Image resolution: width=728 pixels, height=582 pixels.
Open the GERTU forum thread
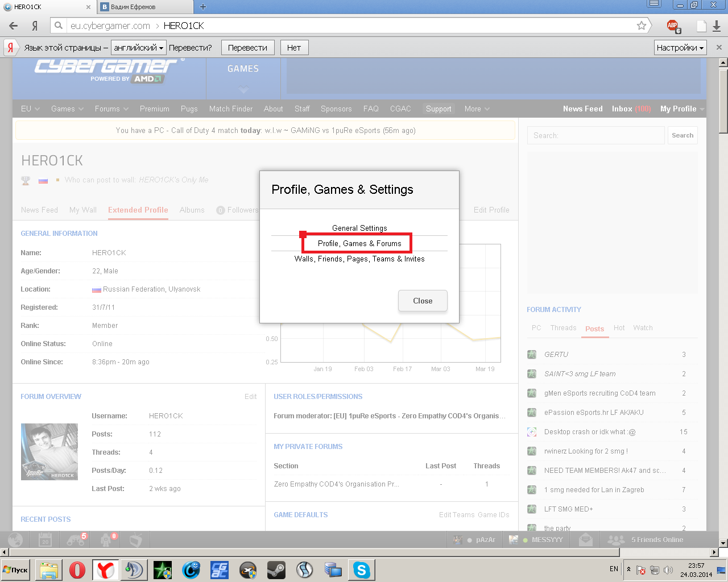(556, 355)
